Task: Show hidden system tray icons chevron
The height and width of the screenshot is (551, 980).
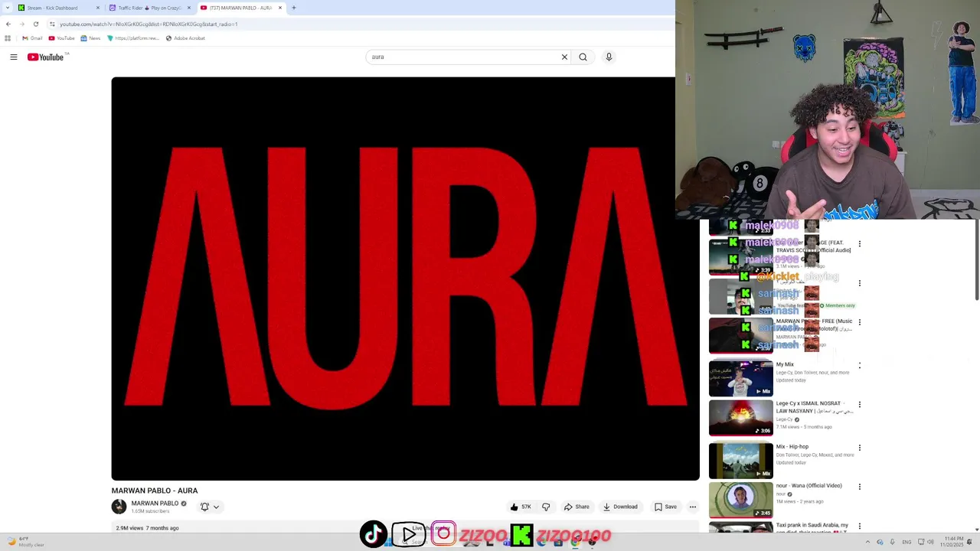Action: tap(867, 542)
